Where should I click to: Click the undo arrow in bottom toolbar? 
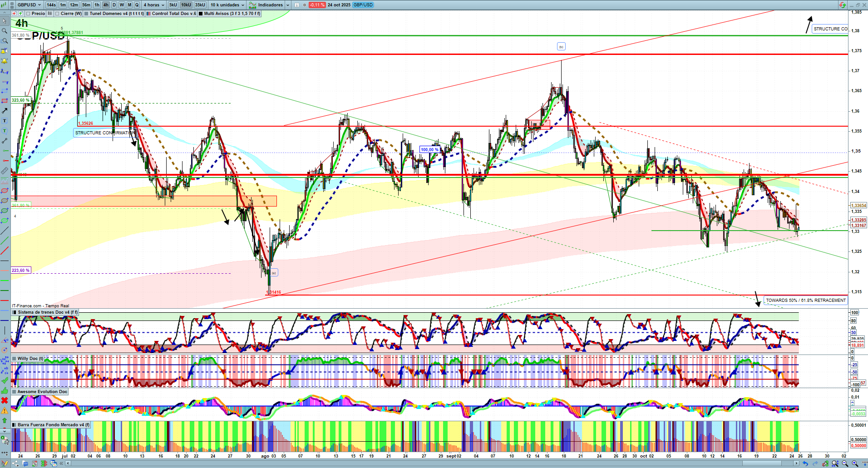tap(805, 463)
